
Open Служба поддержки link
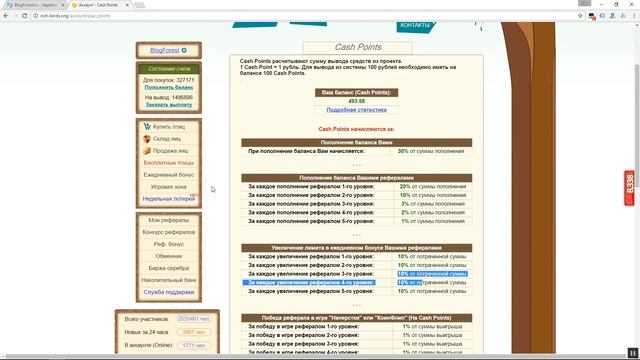(169, 292)
